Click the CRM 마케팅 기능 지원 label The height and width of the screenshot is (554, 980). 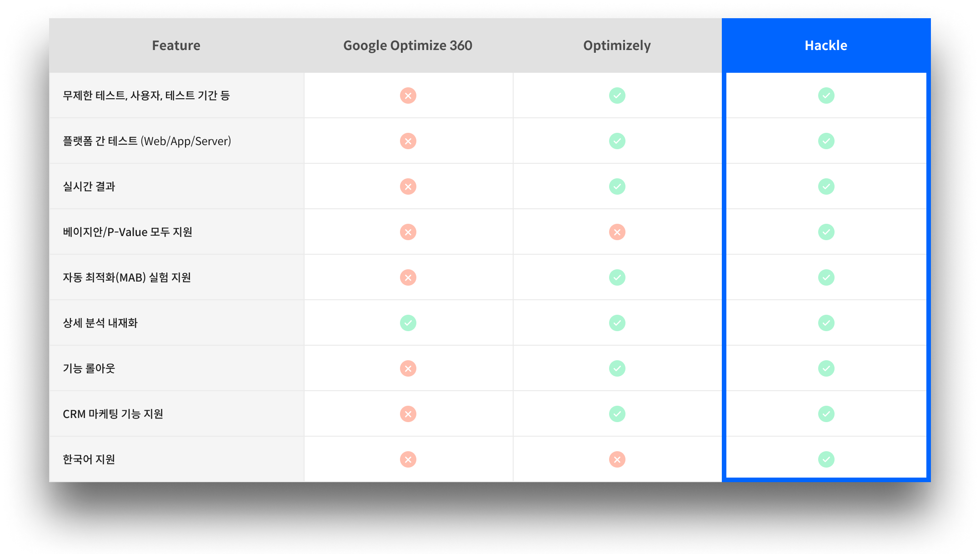pos(113,414)
